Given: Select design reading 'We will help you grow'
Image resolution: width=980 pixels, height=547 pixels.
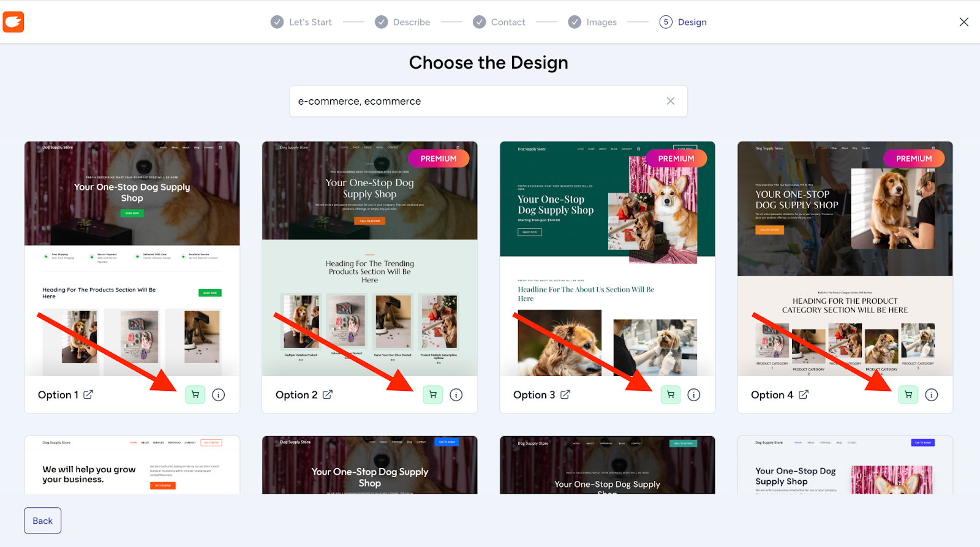Looking at the screenshot, I should coord(132,465).
